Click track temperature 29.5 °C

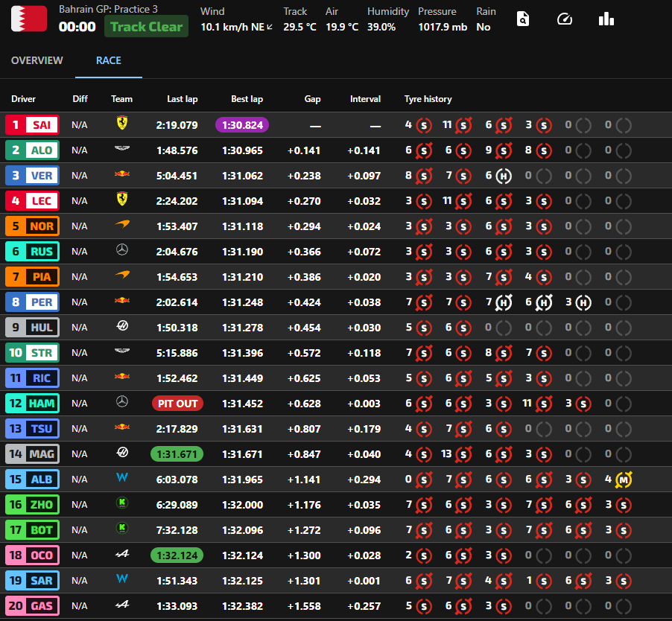point(299,27)
